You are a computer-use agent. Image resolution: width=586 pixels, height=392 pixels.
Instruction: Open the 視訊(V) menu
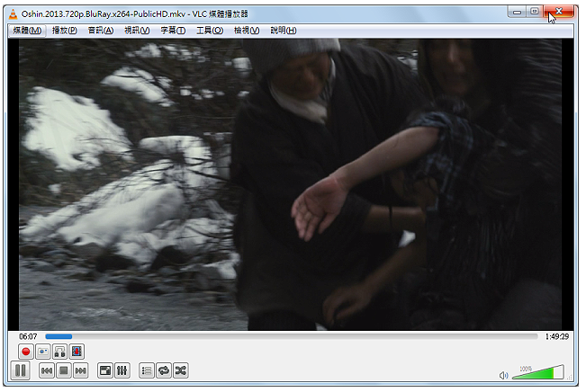point(137,31)
